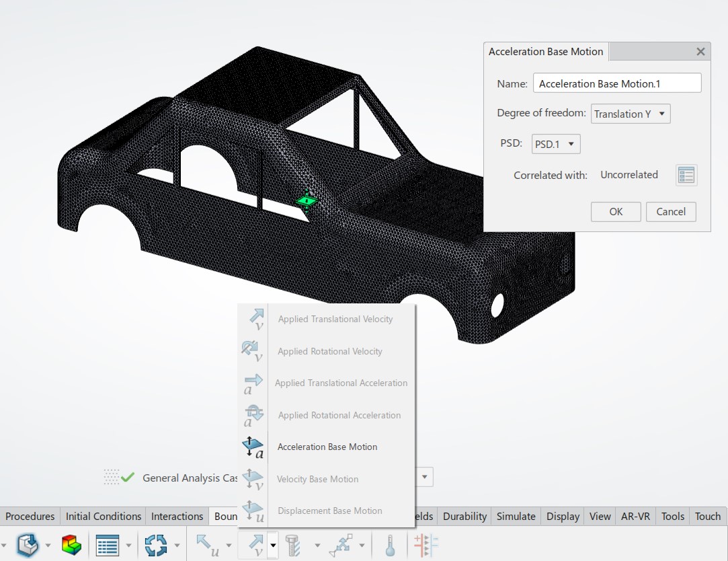Click the model update circular arrows icon
The height and width of the screenshot is (561, 728).
click(156, 545)
